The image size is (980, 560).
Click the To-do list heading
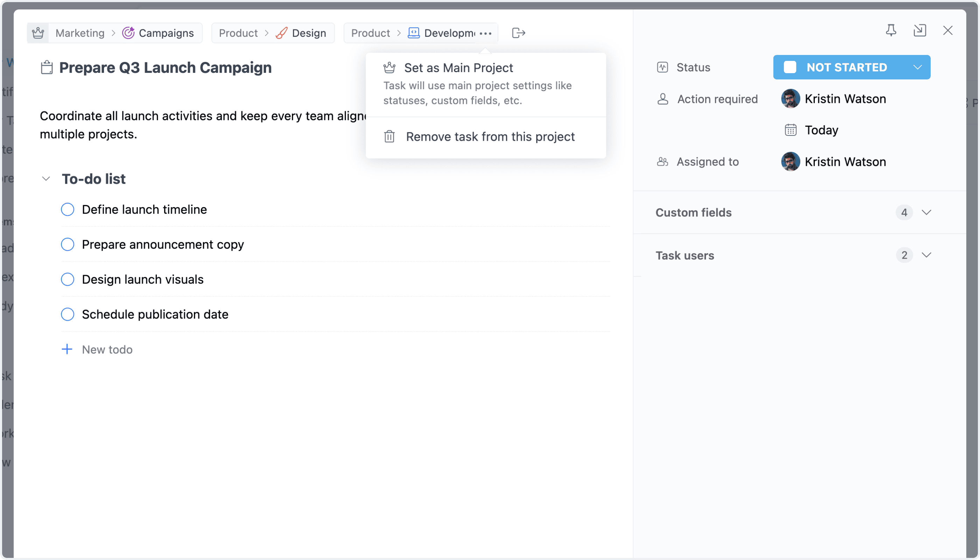pyautogui.click(x=94, y=179)
